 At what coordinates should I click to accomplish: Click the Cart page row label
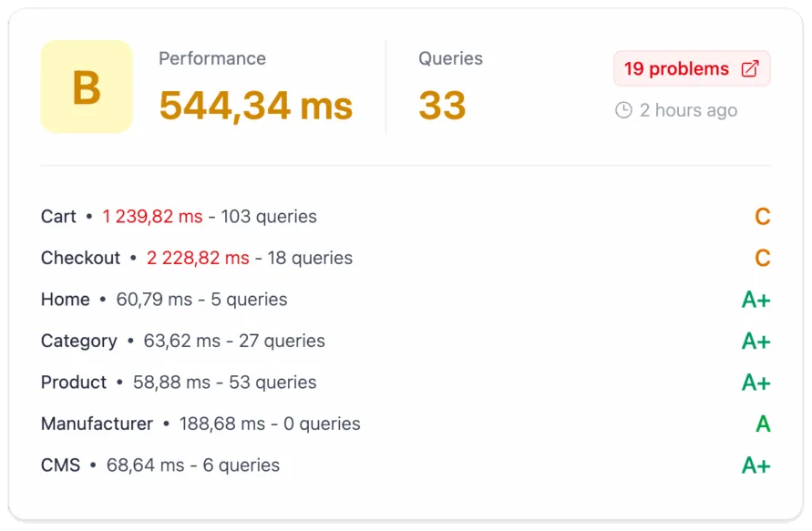click(x=58, y=217)
